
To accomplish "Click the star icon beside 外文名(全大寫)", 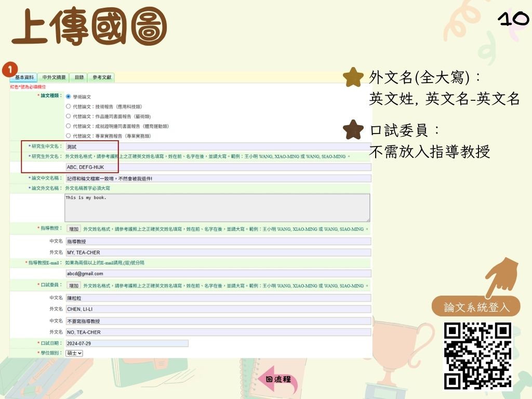I will [353, 76].
